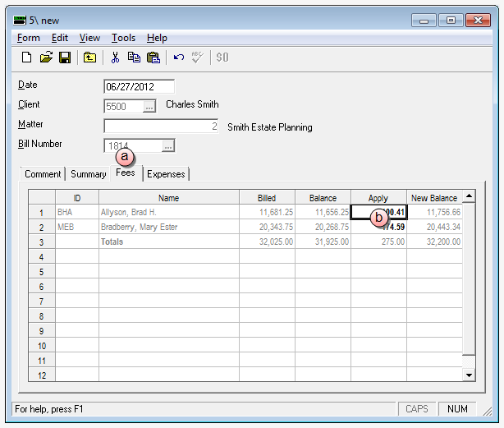The image size is (504, 428).
Task: Click Apply cell in Bradberry row
Action: click(378, 227)
